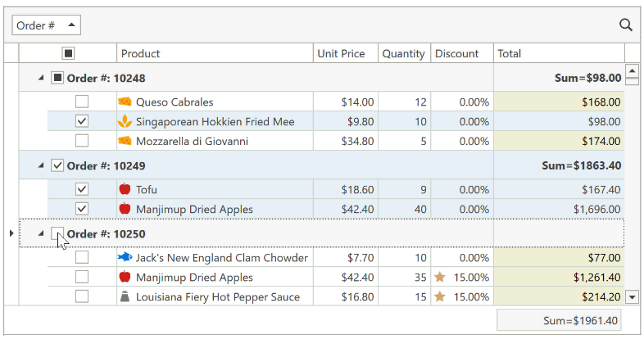Collapse the Order #: 10248 group

click(x=41, y=78)
